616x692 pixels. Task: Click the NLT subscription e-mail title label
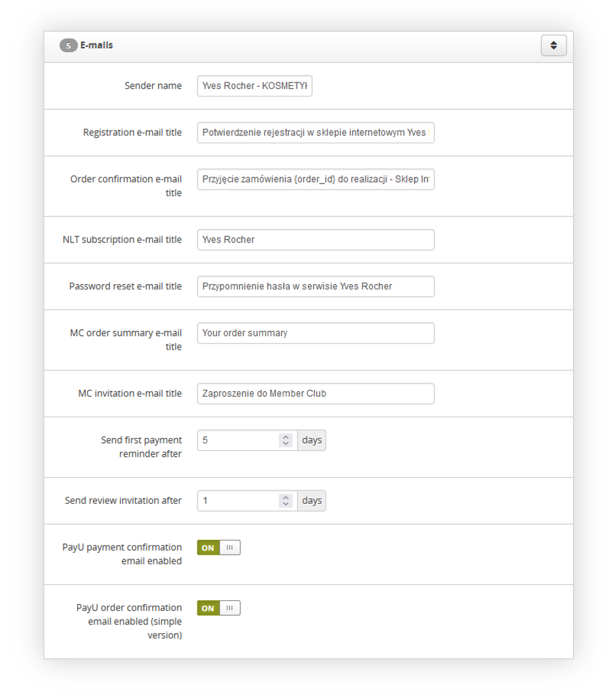(123, 240)
